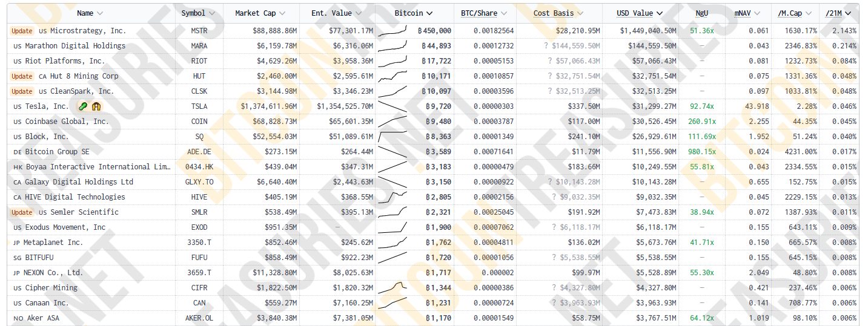Click the Update badge for CleanSpark, Inc.
868x326 pixels.
22,91
